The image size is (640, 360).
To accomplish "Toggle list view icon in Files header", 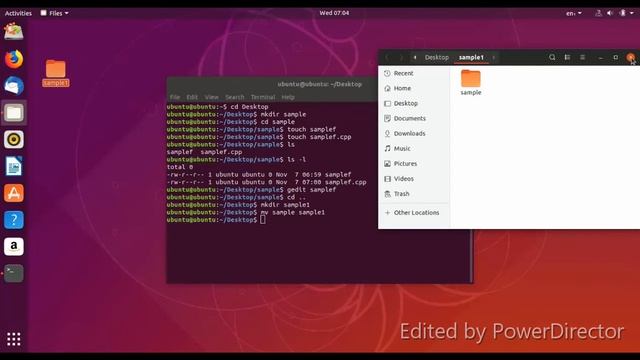I will pyautogui.click(x=567, y=57).
